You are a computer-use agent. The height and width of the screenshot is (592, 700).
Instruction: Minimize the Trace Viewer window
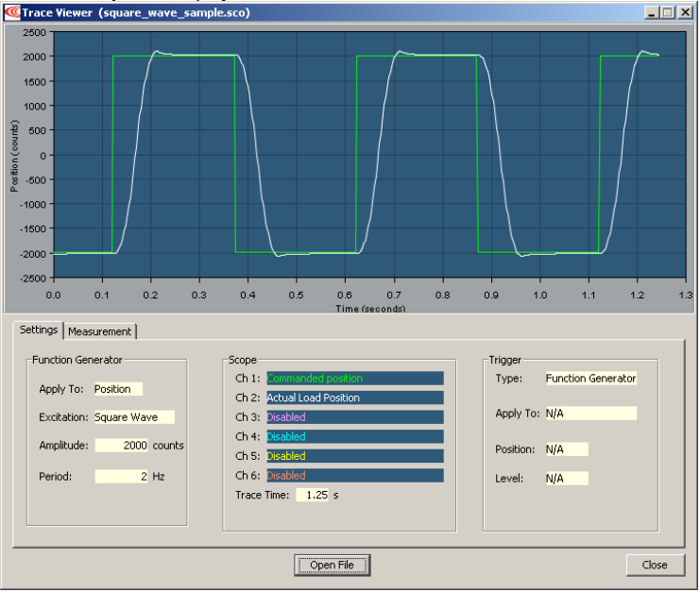(651, 12)
